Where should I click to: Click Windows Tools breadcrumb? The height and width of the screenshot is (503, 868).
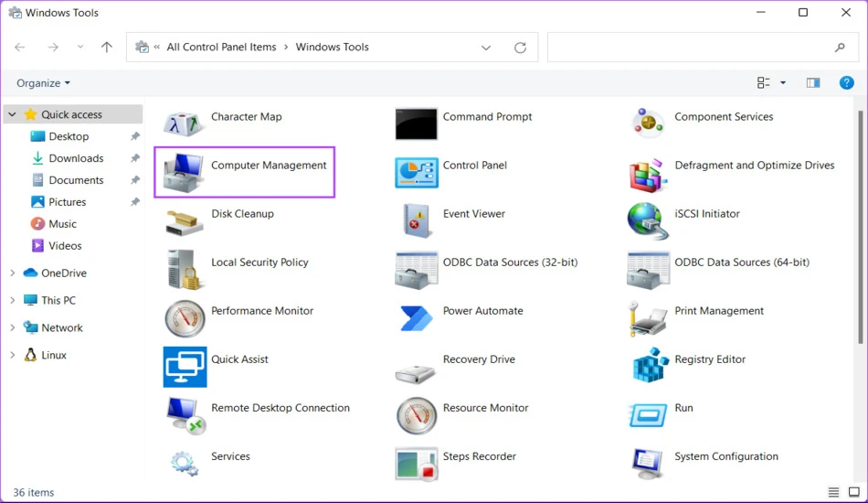(333, 47)
